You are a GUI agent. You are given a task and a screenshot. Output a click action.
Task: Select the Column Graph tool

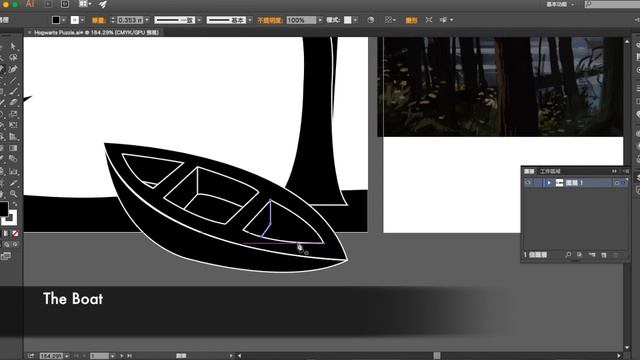coord(13,171)
